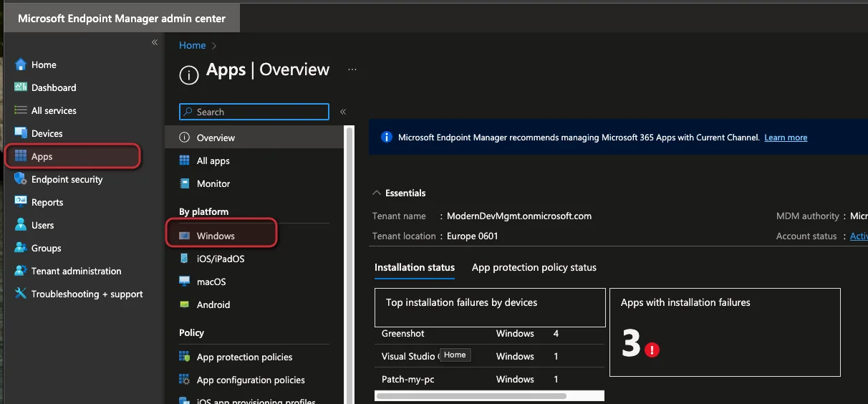Image resolution: width=868 pixels, height=404 pixels.
Task: Click the App protection policies icon
Action: tap(185, 357)
